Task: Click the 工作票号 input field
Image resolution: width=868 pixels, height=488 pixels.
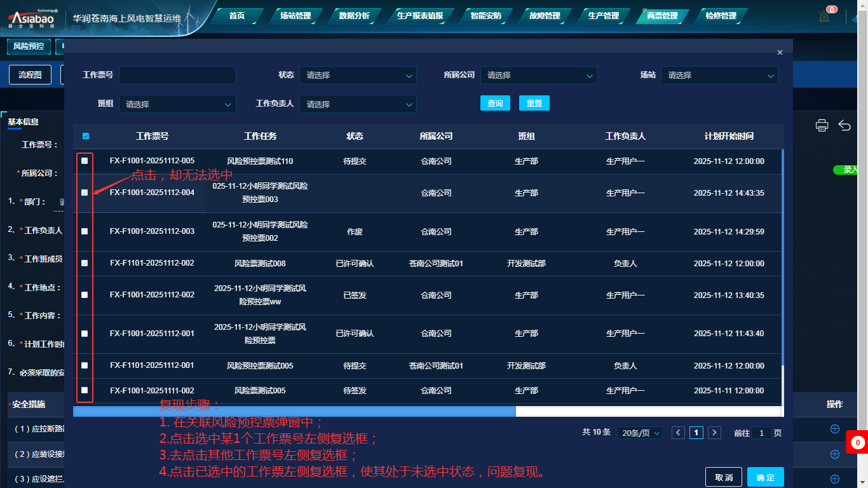Action: [177, 75]
